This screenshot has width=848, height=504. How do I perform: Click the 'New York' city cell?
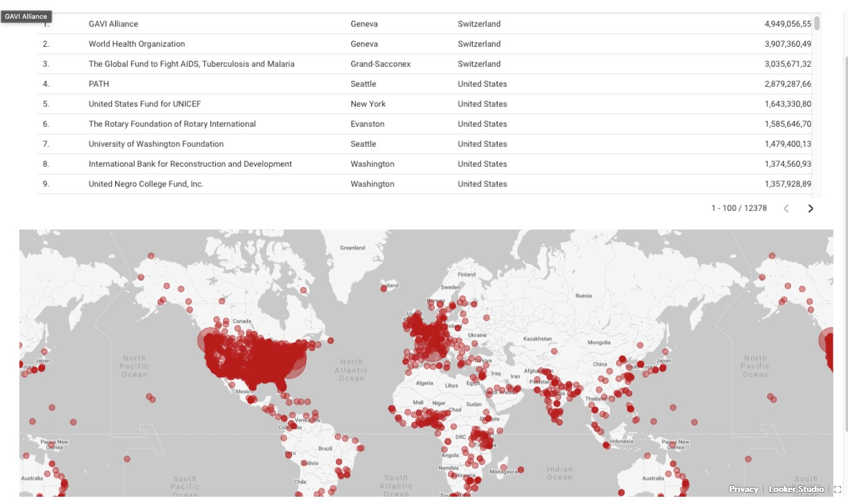[368, 104]
